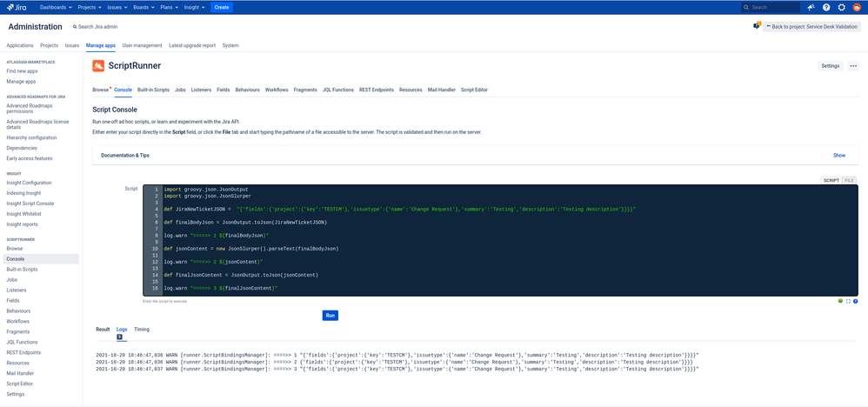Open Insight Whitelist sidebar link

pyautogui.click(x=23, y=214)
